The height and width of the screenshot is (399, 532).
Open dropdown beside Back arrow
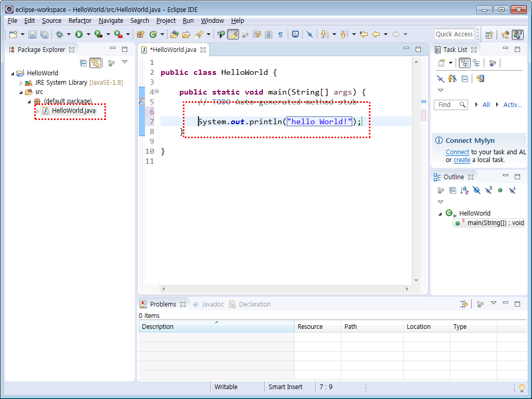[x=385, y=34]
